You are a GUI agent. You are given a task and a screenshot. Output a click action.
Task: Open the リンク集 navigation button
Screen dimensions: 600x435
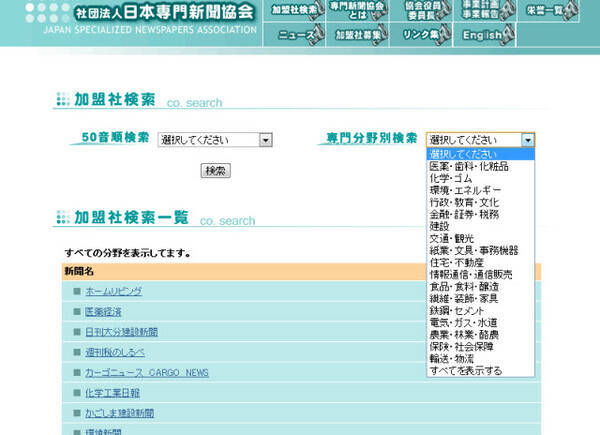pyautogui.click(x=421, y=35)
